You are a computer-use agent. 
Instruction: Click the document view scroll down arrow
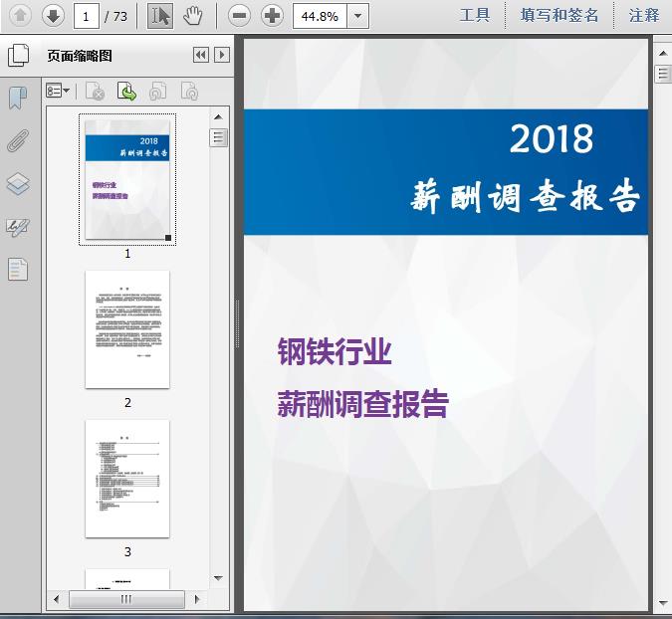[x=663, y=603]
